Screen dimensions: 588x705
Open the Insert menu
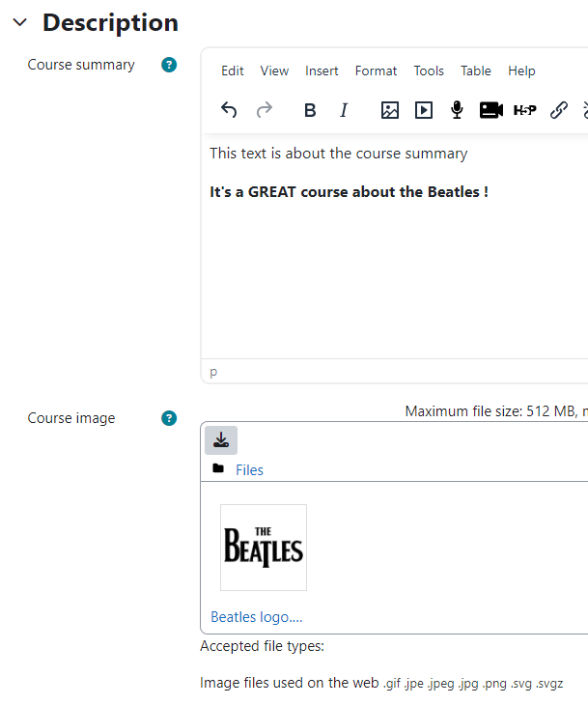[x=322, y=71]
